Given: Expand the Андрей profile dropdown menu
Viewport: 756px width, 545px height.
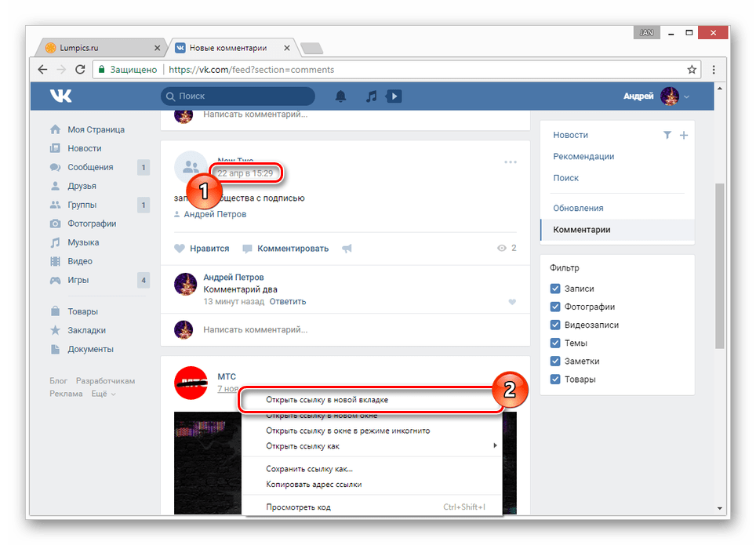Looking at the screenshot, I should [686, 96].
